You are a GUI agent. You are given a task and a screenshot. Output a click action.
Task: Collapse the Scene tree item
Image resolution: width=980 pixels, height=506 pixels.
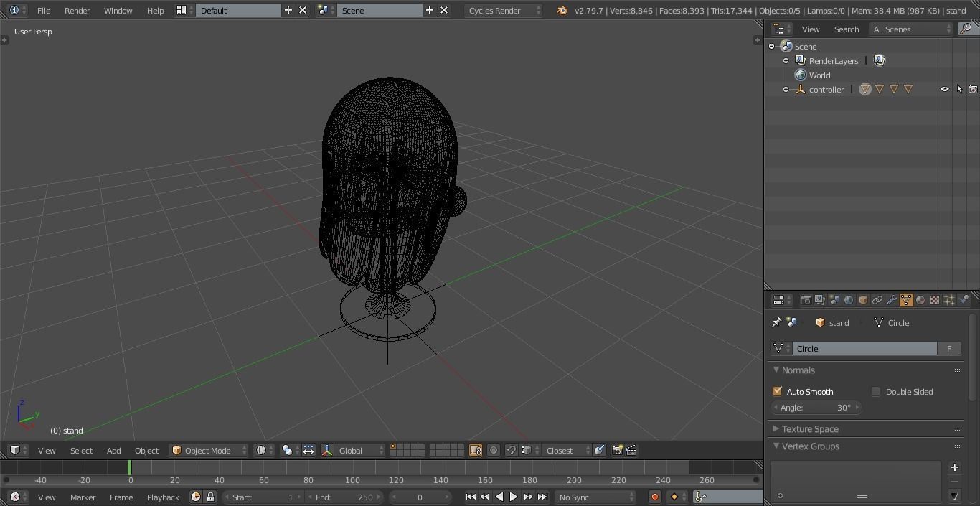point(772,46)
